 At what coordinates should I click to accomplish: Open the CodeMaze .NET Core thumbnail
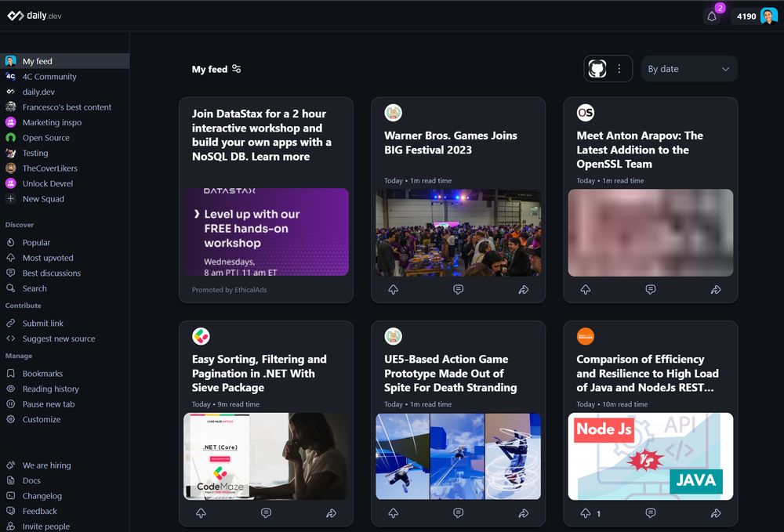coord(266,457)
